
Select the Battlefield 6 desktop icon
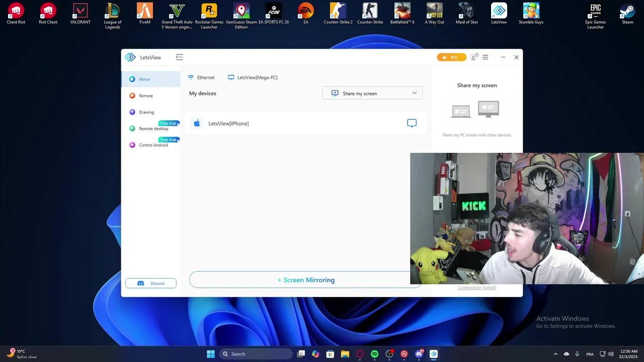[x=403, y=14]
